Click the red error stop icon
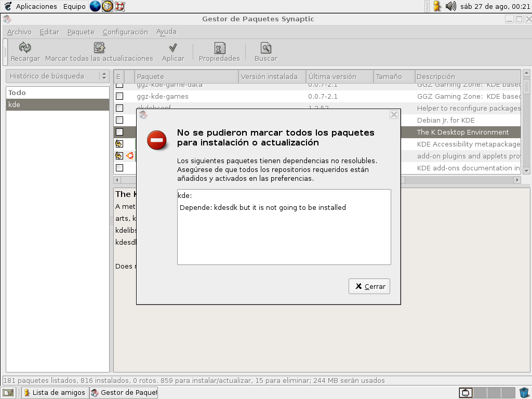 click(157, 140)
